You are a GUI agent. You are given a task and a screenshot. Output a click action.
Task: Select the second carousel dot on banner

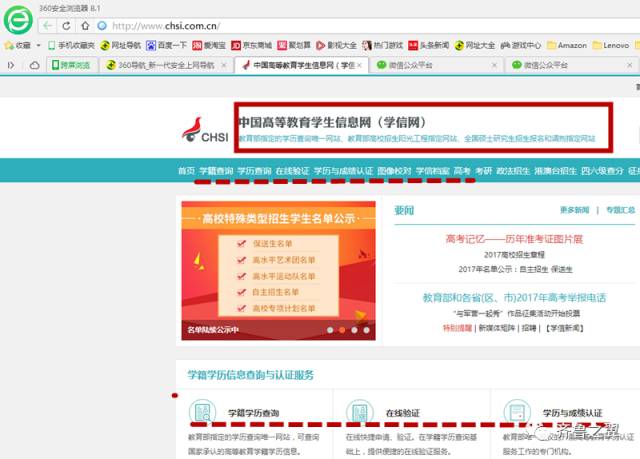(341, 329)
